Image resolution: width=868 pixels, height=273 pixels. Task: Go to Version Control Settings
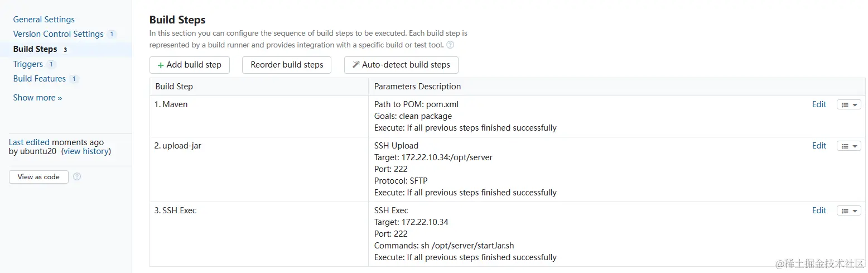pos(58,34)
